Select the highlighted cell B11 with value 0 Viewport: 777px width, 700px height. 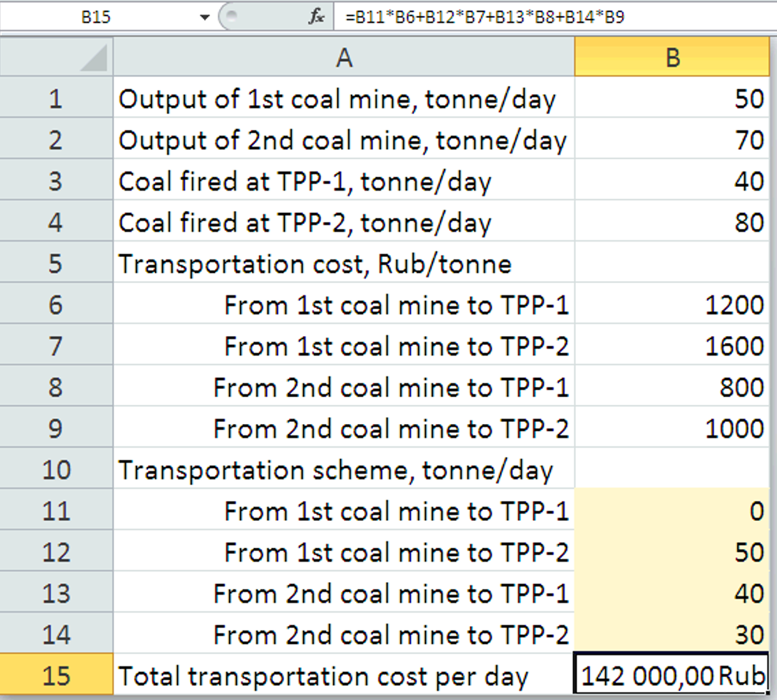(672, 511)
